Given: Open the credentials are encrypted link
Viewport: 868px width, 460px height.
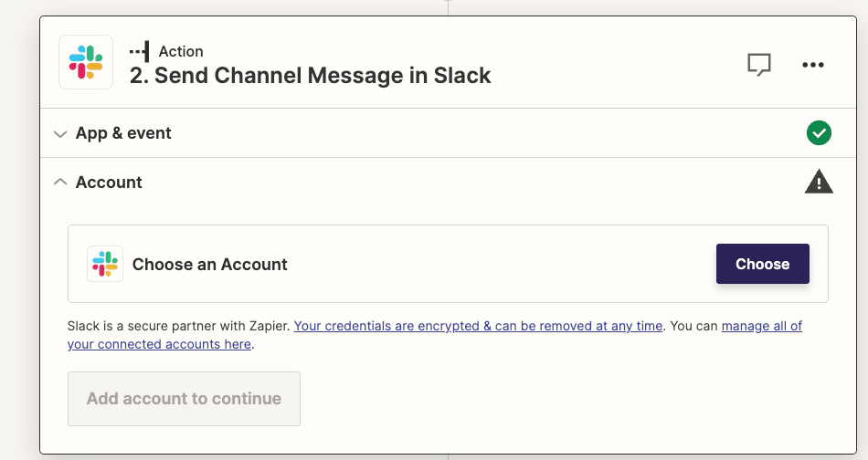Looking at the screenshot, I should pos(478,326).
